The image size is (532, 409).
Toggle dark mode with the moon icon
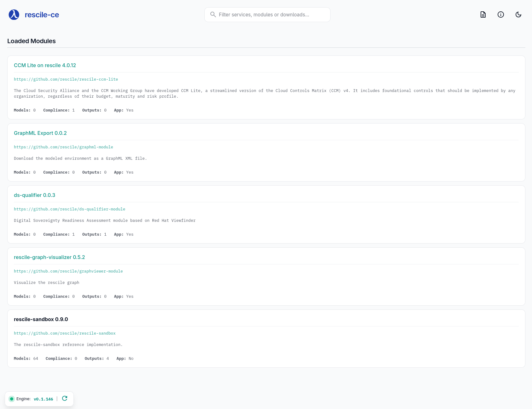coord(518,14)
